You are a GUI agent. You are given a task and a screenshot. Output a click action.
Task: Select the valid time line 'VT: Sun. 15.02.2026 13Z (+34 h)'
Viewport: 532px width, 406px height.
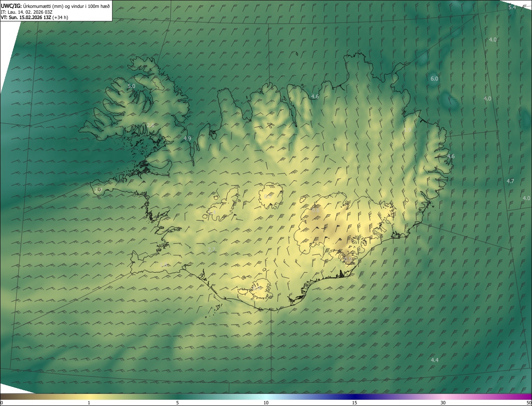pyautogui.click(x=34, y=17)
